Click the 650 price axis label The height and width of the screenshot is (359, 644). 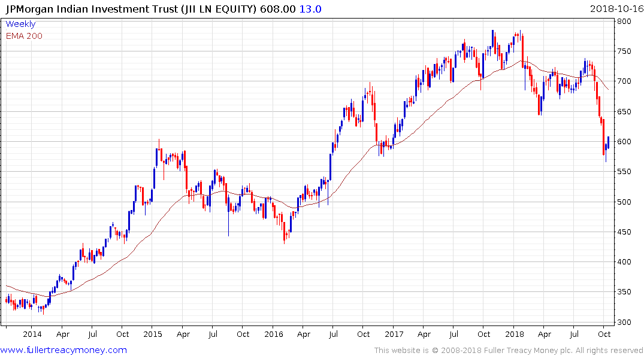624,112
